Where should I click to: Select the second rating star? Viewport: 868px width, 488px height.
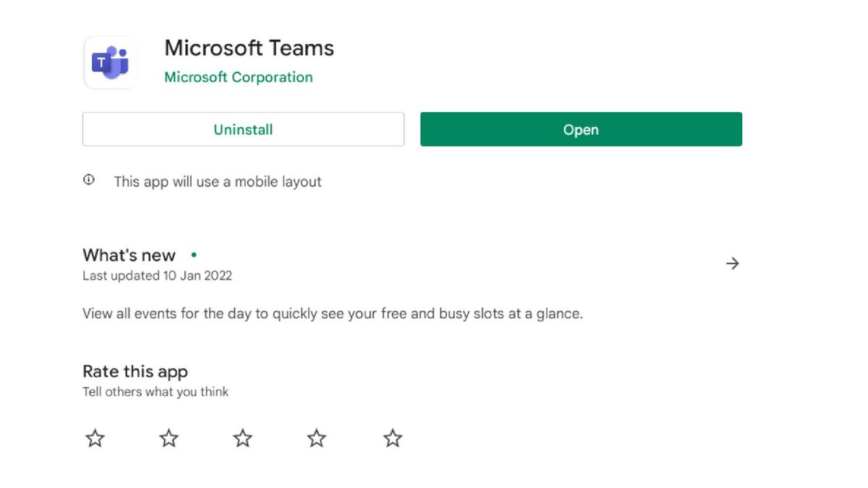[169, 437]
